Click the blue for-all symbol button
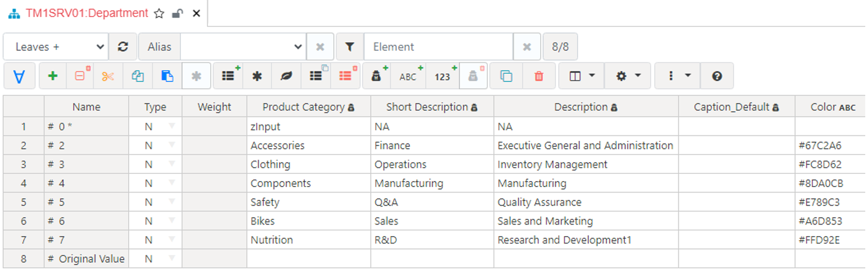This screenshot has height=274, width=868. pos(19,76)
